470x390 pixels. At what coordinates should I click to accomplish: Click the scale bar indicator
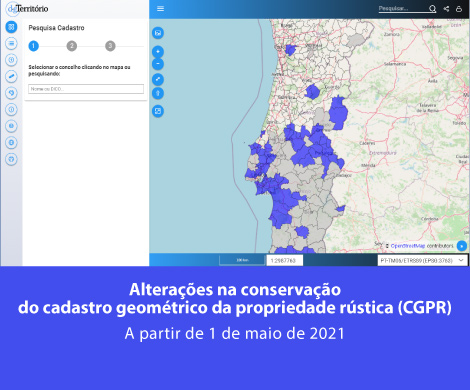click(x=242, y=260)
